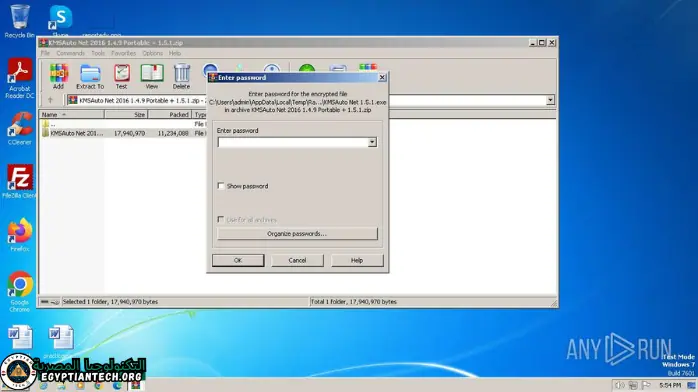Image resolution: width=698 pixels, height=392 pixels.
Task: Select the parent folder ".." row
Action: click(x=123, y=124)
